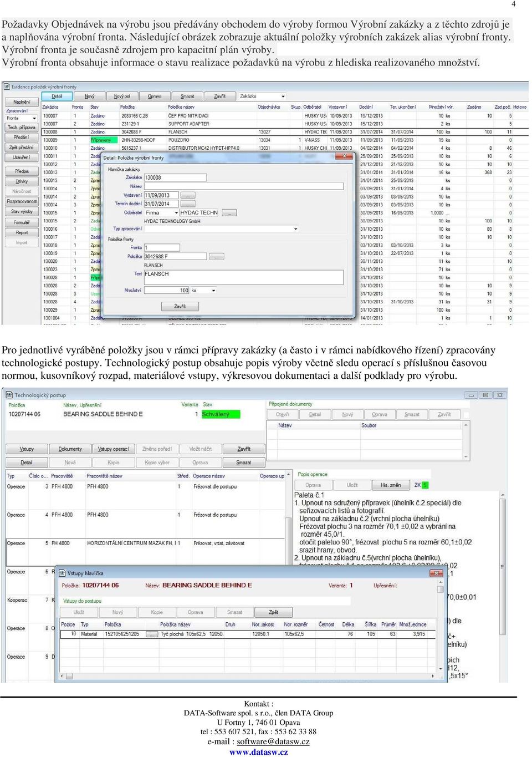Click Zpět předání sidebar button
Screen dimensions: 532x757
click(22, 148)
